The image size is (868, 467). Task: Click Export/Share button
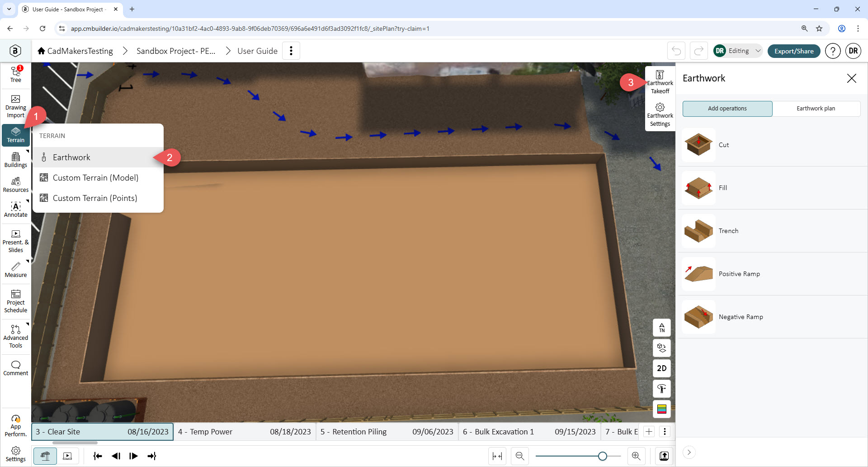pos(794,51)
